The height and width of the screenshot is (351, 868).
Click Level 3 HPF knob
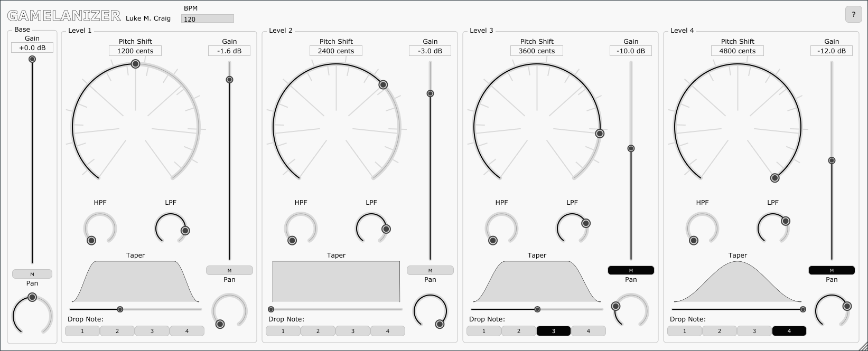[x=501, y=228]
